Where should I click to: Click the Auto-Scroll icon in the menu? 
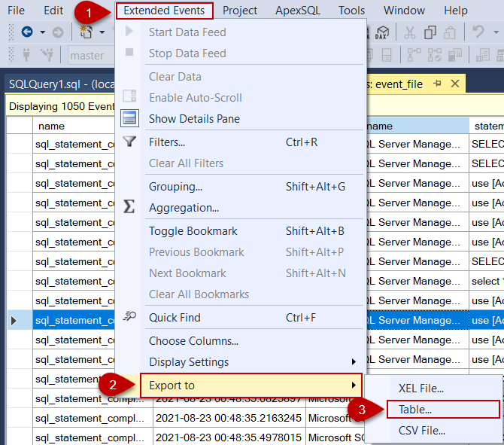click(x=129, y=96)
